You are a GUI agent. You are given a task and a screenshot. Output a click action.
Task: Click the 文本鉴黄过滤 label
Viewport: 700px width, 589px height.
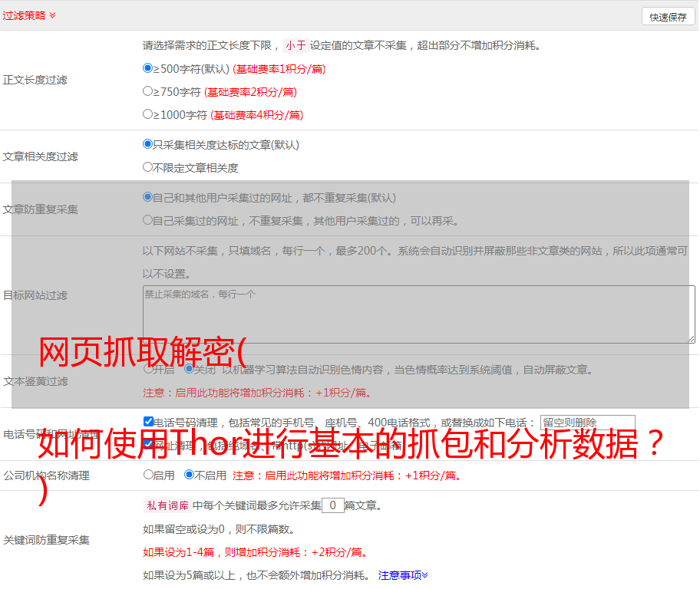[x=36, y=381]
